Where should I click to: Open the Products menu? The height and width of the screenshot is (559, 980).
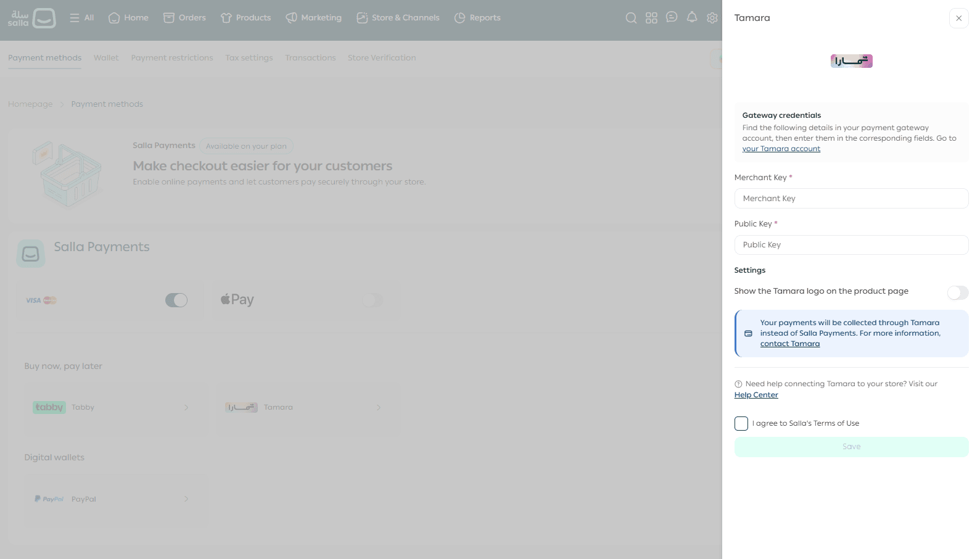(245, 18)
